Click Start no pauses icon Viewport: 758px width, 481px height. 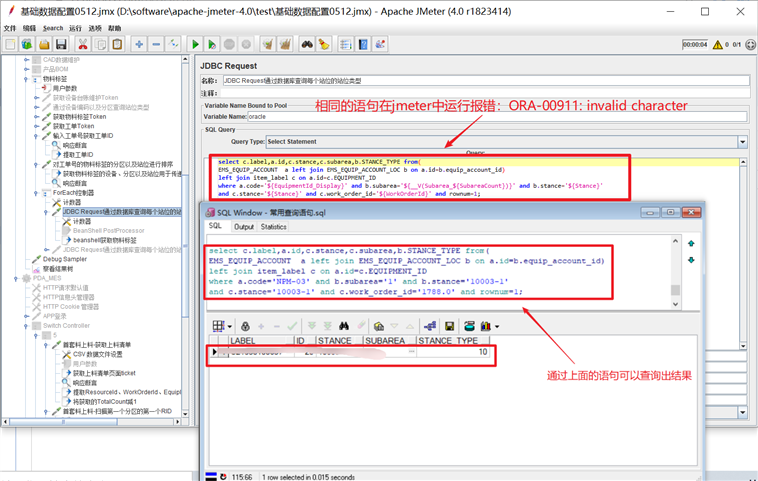pos(212,44)
